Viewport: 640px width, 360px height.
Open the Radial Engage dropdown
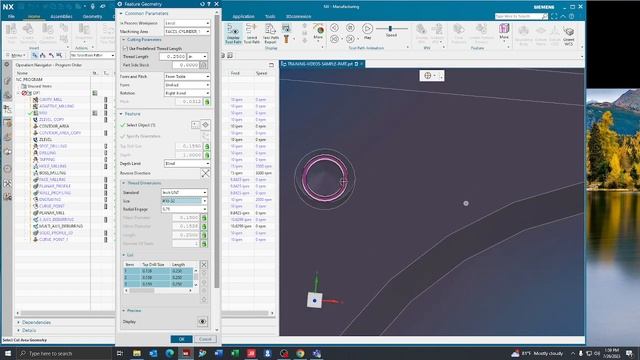click(184, 209)
